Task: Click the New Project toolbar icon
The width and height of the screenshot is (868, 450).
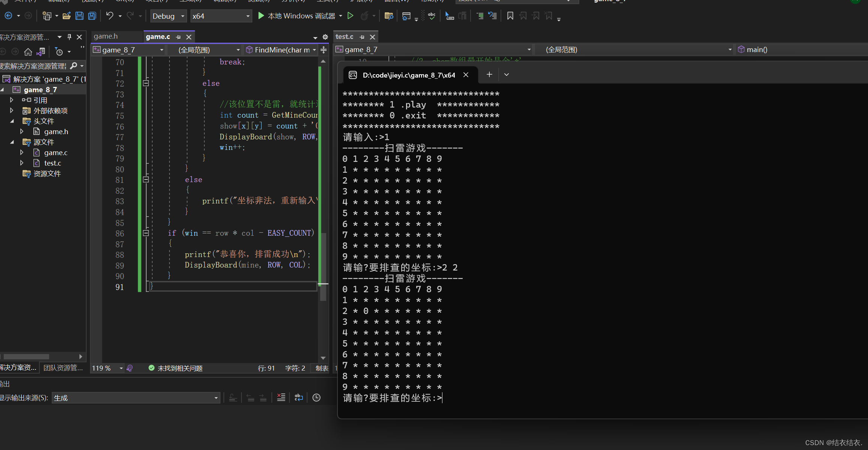Action: pos(47,16)
